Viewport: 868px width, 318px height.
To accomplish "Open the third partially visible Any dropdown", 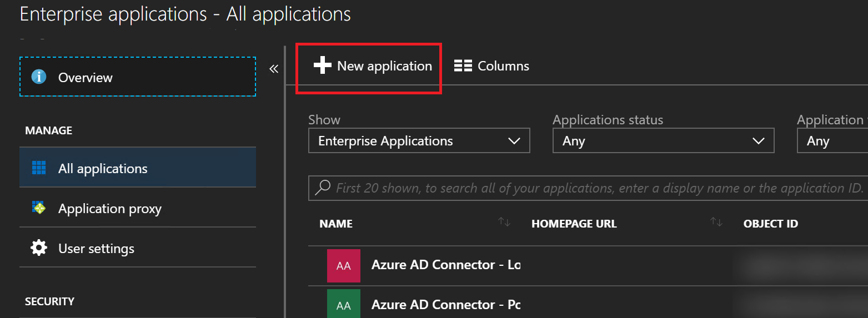I will click(832, 141).
